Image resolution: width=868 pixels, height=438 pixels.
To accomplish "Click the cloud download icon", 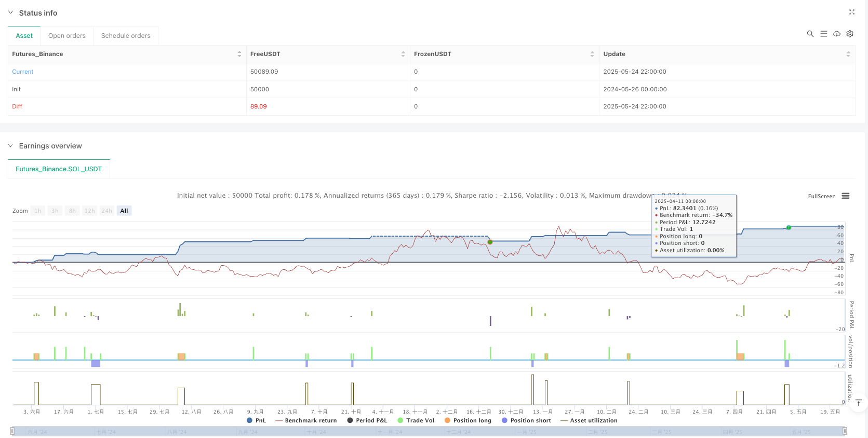I will point(836,34).
